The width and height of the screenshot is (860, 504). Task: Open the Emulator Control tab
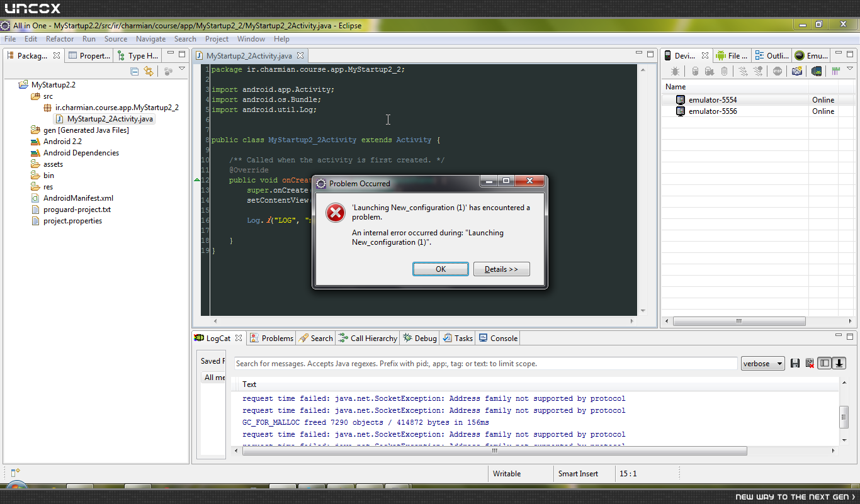tap(812, 55)
